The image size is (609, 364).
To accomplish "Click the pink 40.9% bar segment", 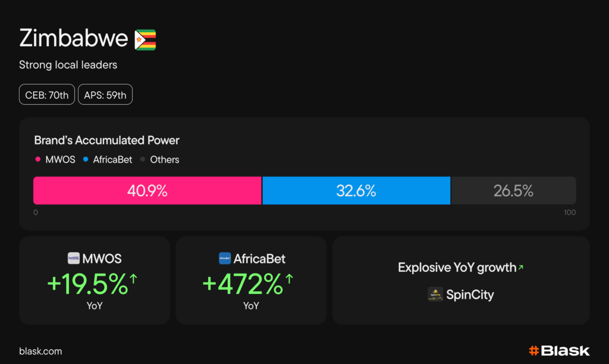I will click(x=147, y=191).
